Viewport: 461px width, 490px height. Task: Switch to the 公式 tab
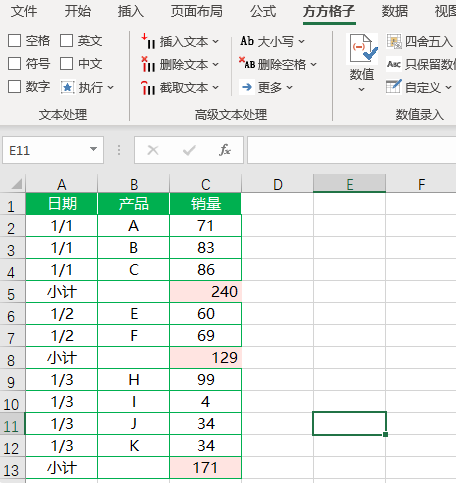[263, 11]
